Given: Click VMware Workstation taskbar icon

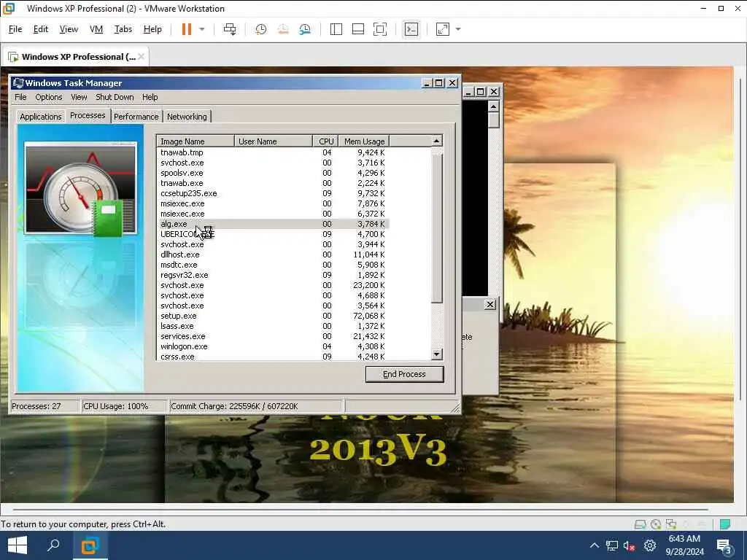Looking at the screenshot, I should click(x=90, y=545).
